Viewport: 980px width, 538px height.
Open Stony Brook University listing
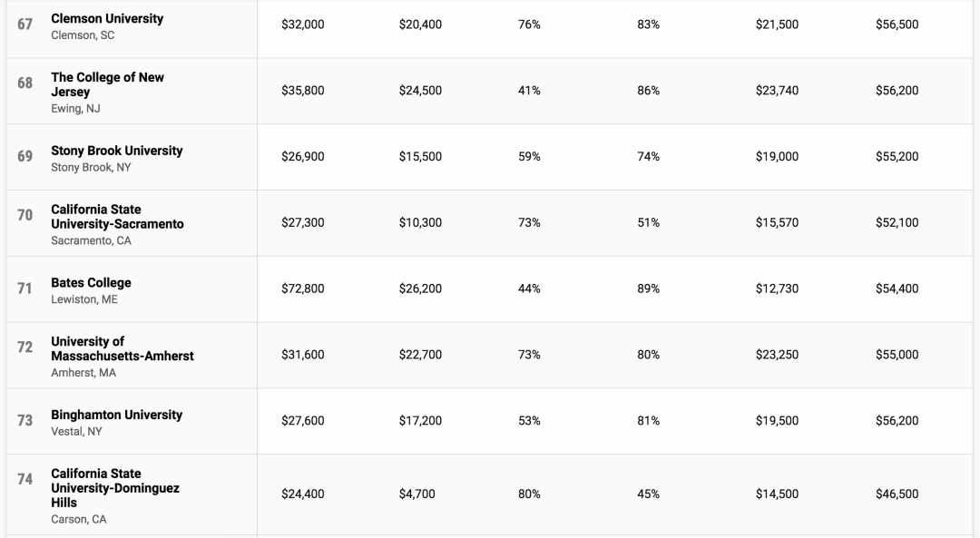(116, 151)
